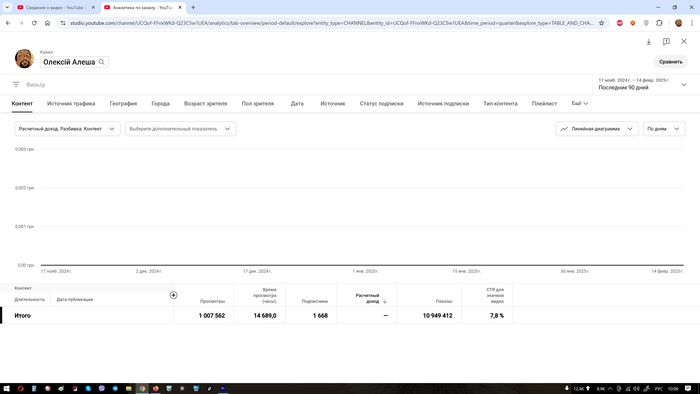700x394 pixels.
Task: Close the Аналитика по каналу browser tab
Action: pos(180,8)
